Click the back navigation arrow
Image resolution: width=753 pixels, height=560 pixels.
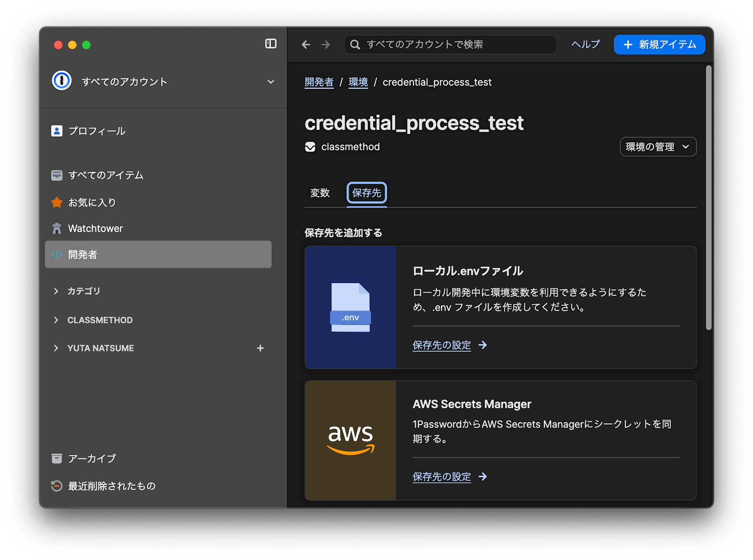click(x=306, y=45)
